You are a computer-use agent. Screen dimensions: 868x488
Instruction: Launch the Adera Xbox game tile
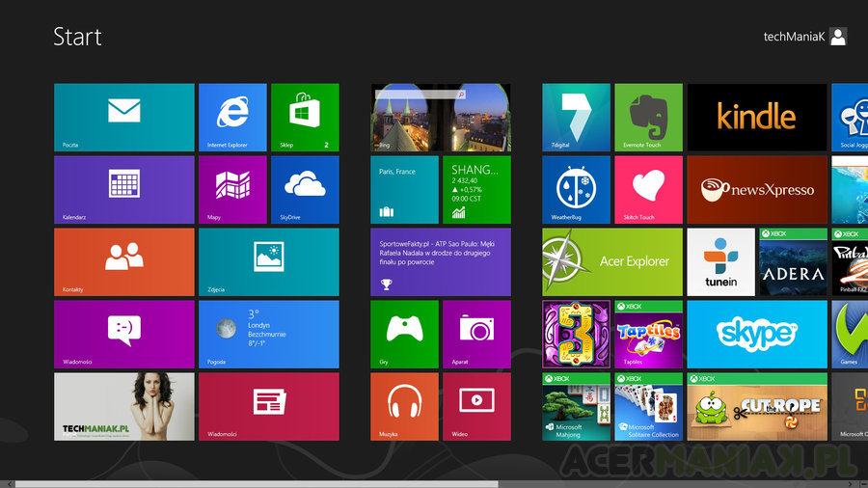coord(794,262)
